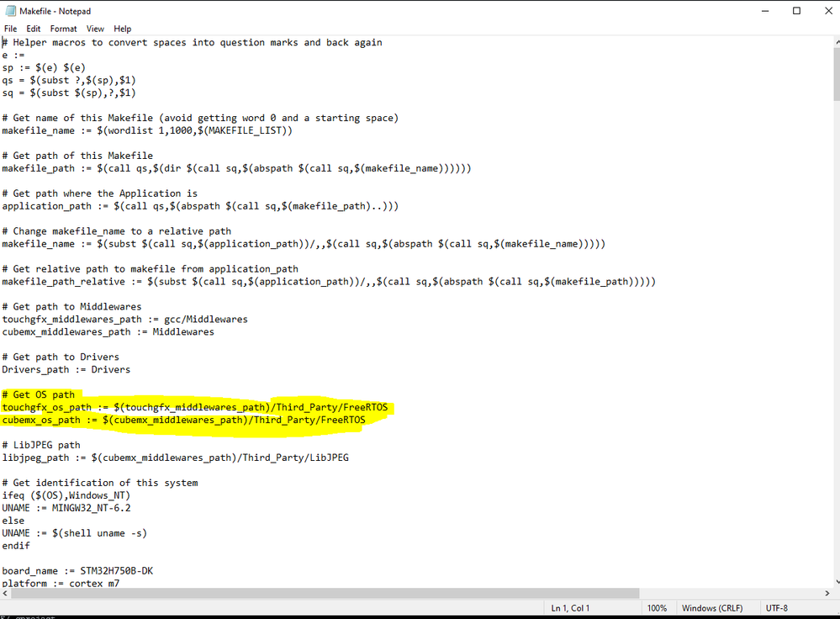840x619 pixels.
Task: Click the highlighted 'cubemx_os_path' line
Action: (x=184, y=421)
